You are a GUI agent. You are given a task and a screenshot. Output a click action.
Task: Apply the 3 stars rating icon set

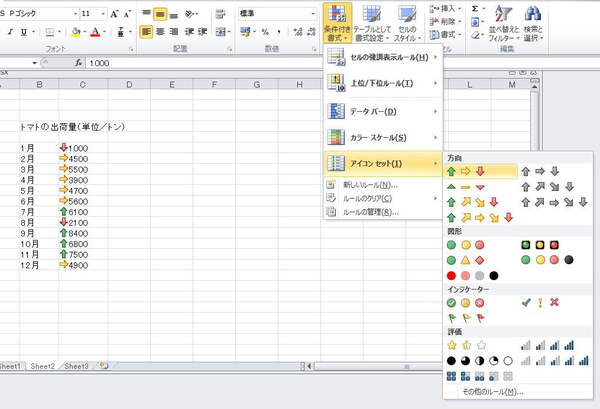(466, 345)
